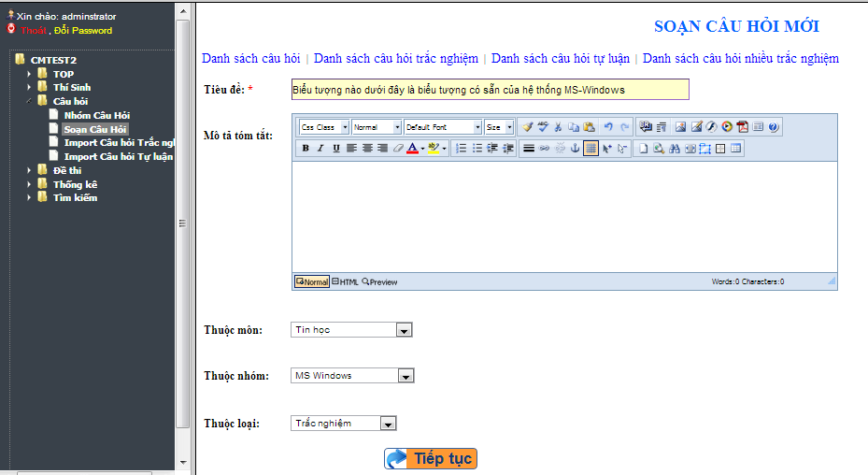Open Thuộc loại dropdown showing Trắc nghiệm
Screen dimensions: 868x475
[x=343, y=424]
